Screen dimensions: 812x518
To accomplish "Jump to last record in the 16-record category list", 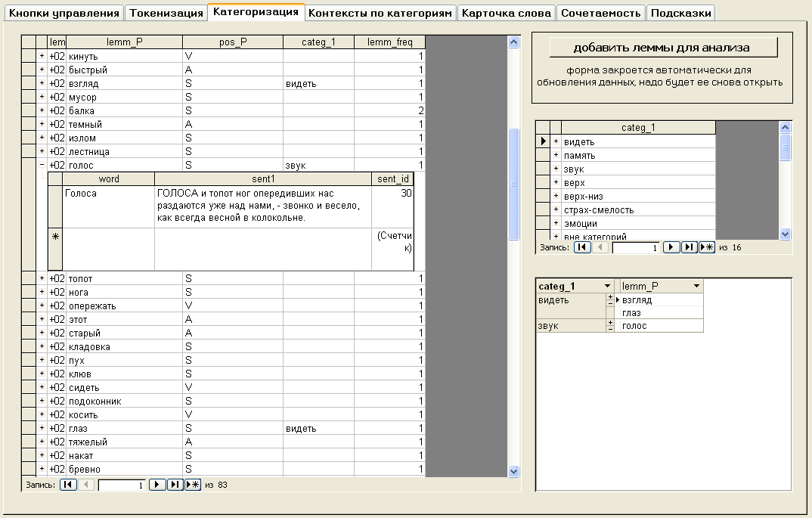I will pos(689,247).
